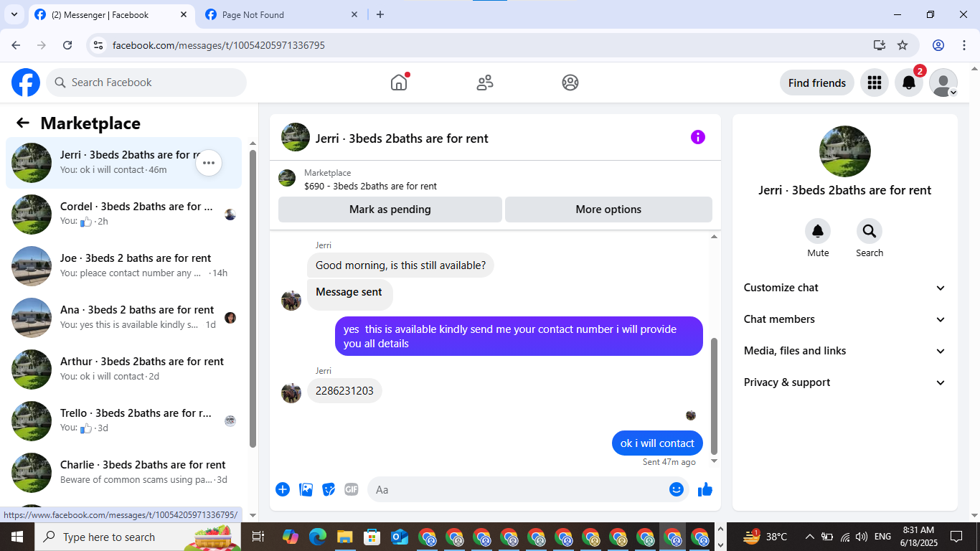Open the Arthur conversation
The image size is (980, 551).
click(123, 369)
